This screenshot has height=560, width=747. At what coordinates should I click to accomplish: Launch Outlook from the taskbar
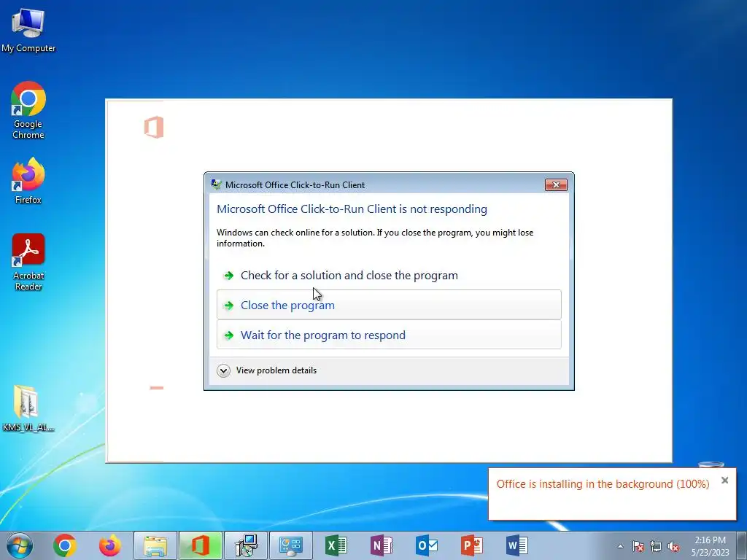click(427, 545)
